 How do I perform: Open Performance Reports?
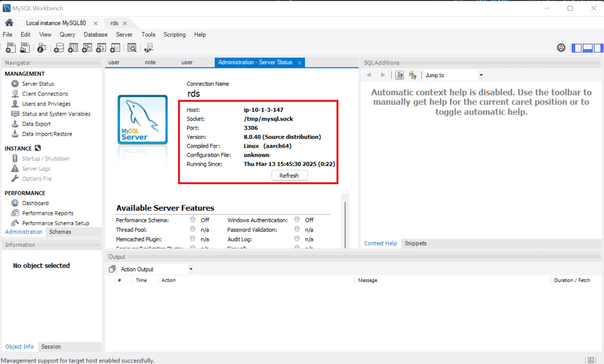47,213
